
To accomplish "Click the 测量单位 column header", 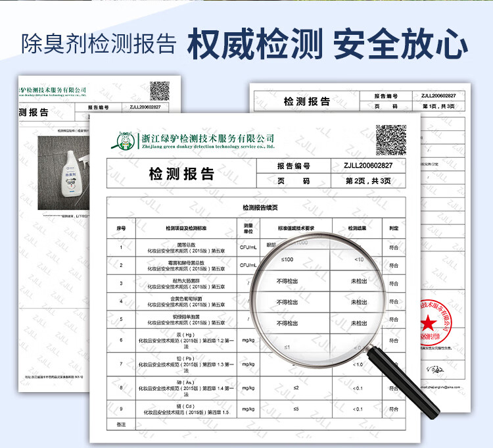I will 248,228.
